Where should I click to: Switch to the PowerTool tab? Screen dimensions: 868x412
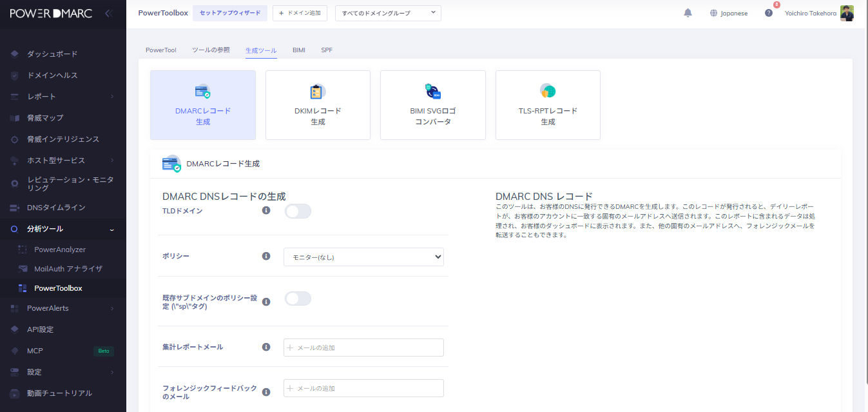coord(161,50)
